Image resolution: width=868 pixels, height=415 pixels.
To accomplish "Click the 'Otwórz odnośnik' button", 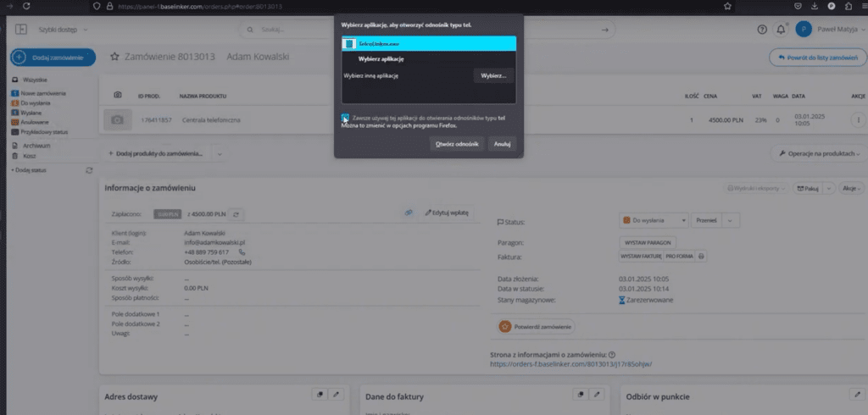I will [x=458, y=145].
